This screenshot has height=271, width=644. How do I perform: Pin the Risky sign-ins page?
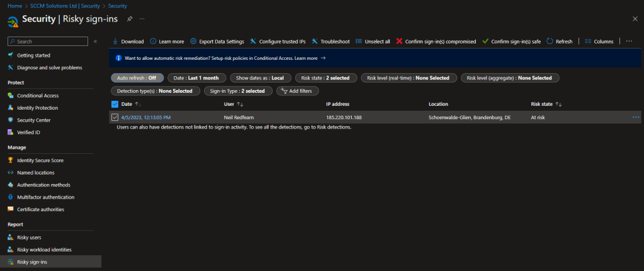coord(130,19)
